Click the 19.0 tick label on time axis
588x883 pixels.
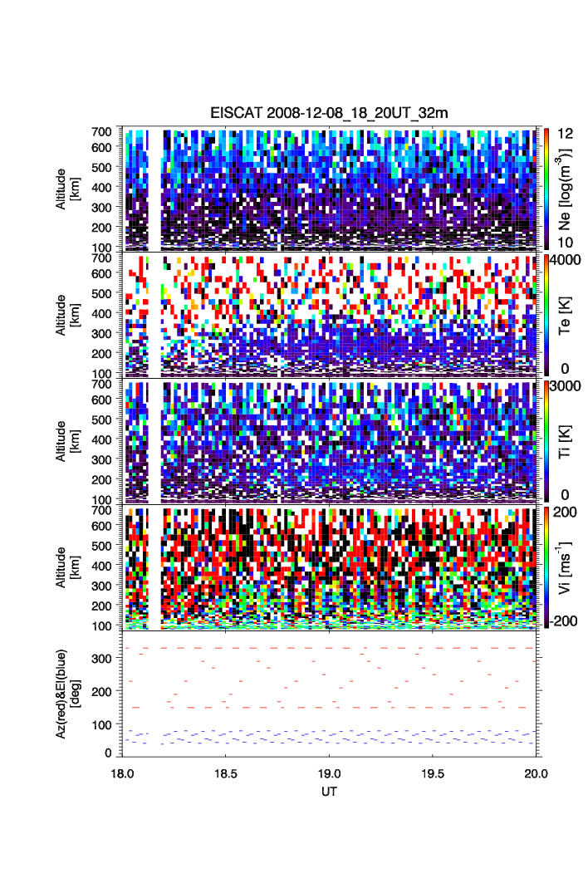[x=330, y=773]
